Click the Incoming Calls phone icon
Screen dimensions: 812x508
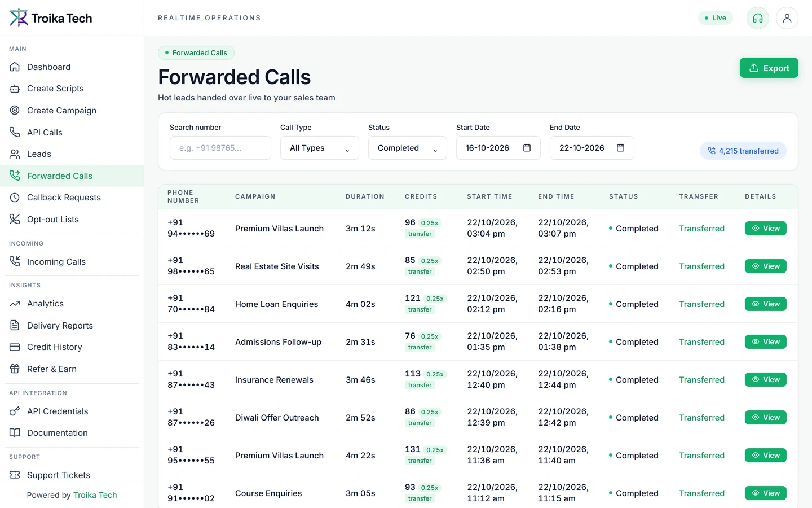pyautogui.click(x=15, y=261)
